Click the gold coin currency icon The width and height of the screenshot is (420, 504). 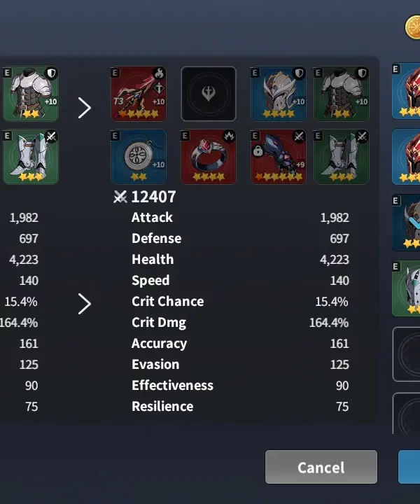(412, 27)
